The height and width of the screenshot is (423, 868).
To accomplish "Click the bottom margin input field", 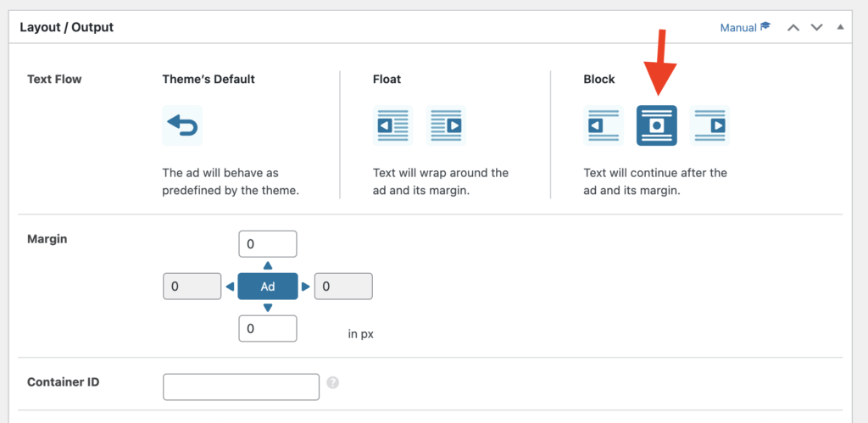I will click(x=268, y=328).
